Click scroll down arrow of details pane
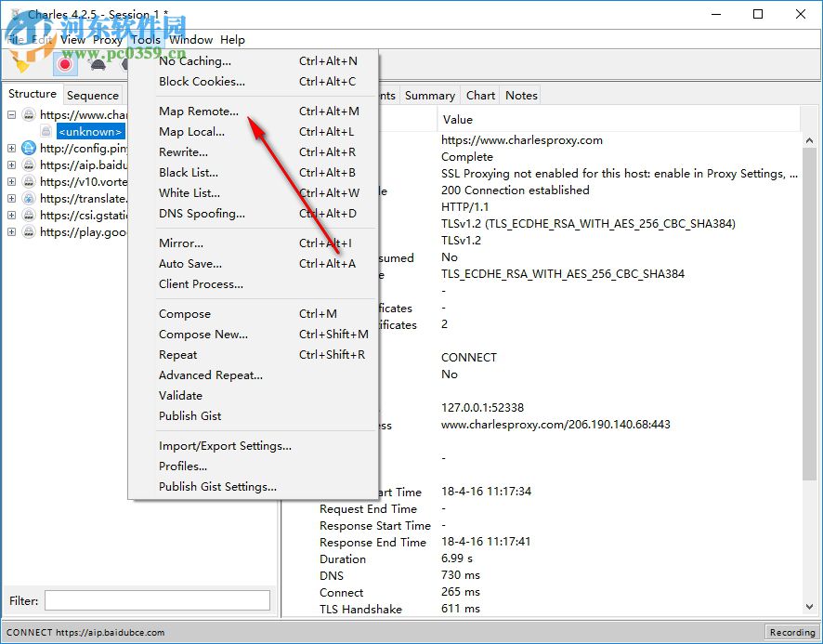 (809, 607)
